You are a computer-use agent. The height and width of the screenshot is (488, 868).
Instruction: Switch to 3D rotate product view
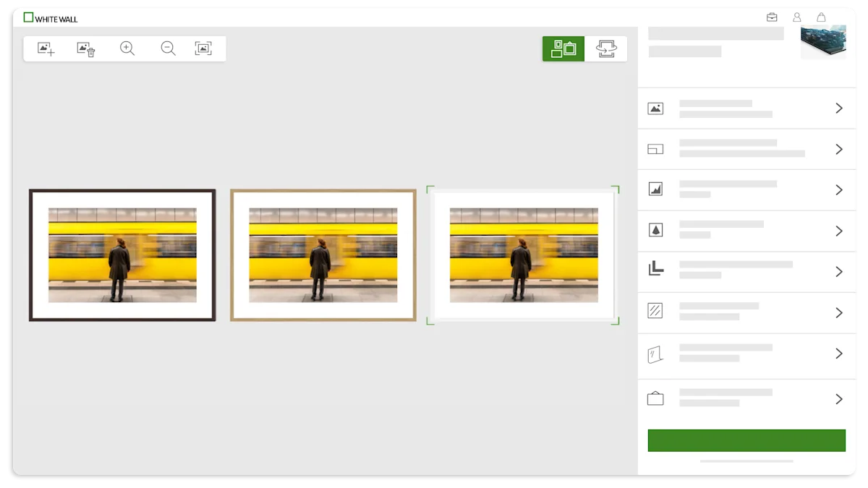tap(606, 48)
